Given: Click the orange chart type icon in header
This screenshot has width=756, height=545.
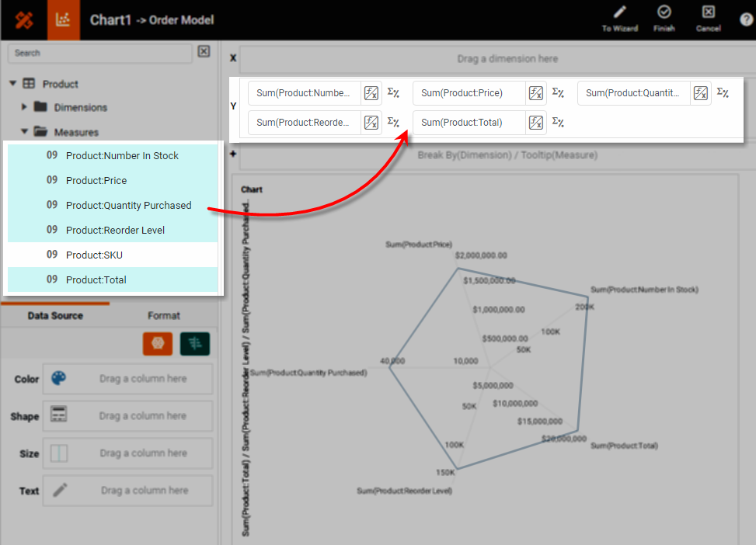Looking at the screenshot, I should pyautogui.click(x=63, y=20).
